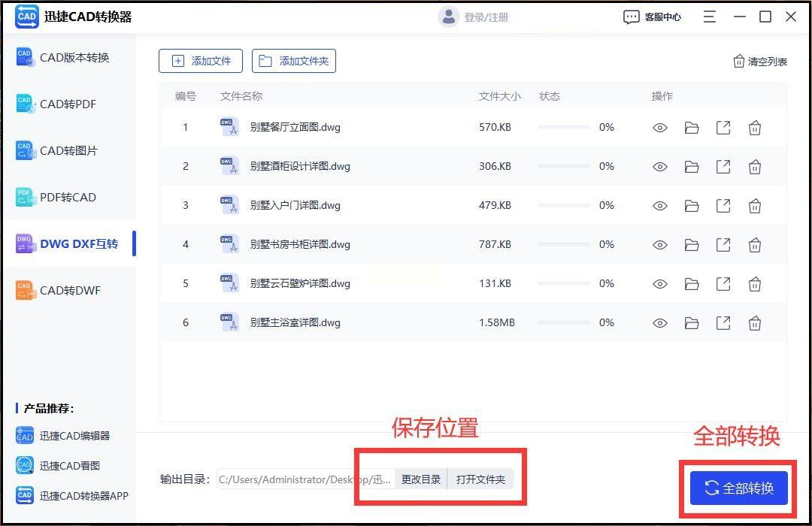The image size is (812, 526).
Task: Click 文件名称 column header
Action: 241,96
